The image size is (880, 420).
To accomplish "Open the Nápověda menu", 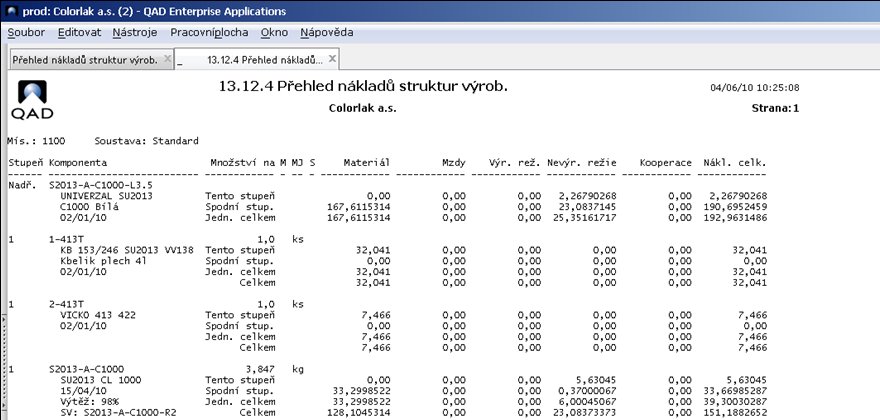I will pos(327,33).
